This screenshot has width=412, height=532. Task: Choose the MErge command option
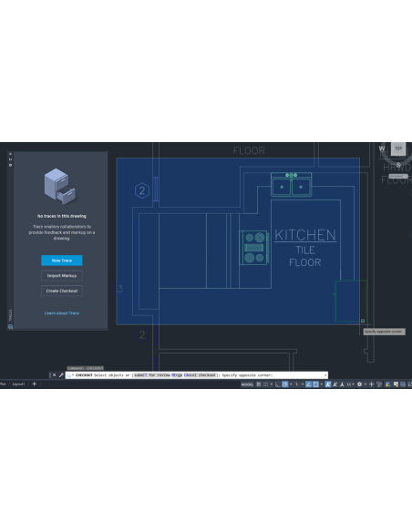tap(177, 375)
